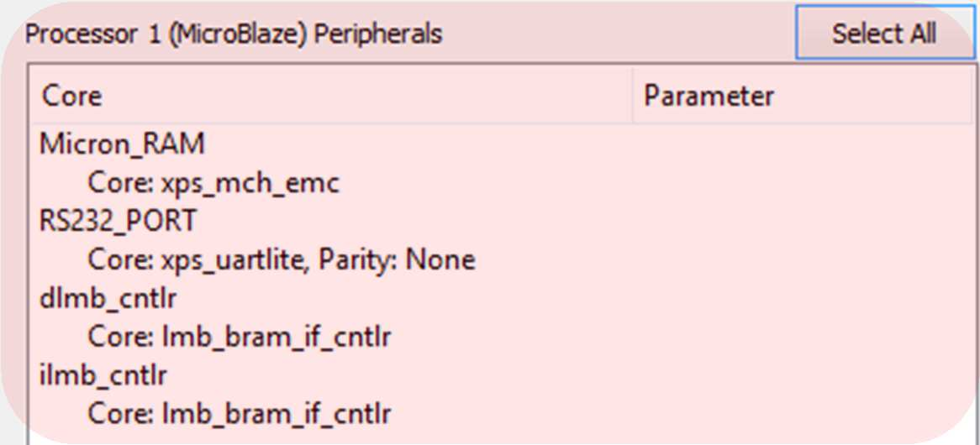The width and height of the screenshot is (980, 445).
Task: Click the divider between Core and Parameter headers
Action: click(633, 96)
